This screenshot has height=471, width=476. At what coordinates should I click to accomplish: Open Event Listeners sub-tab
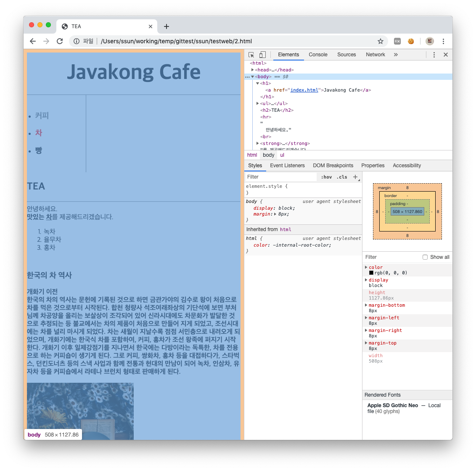click(x=287, y=166)
